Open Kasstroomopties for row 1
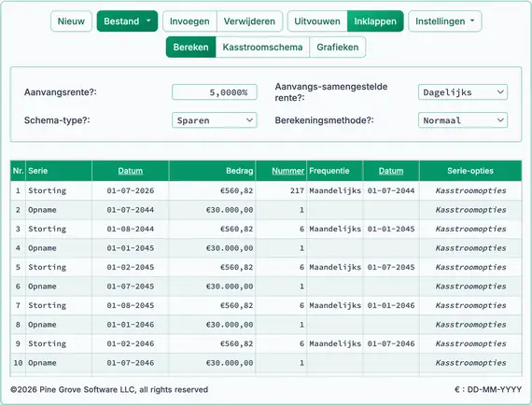This screenshot has width=532, height=405. 470,190
